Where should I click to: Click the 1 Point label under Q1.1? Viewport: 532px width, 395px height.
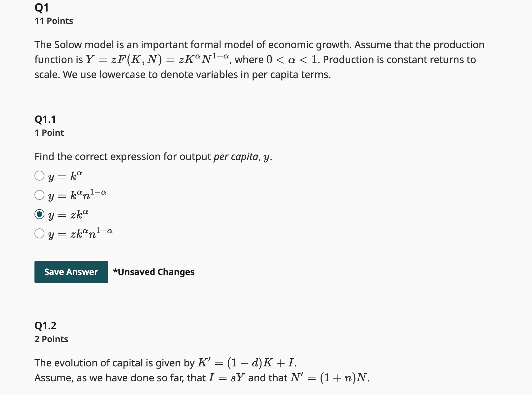click(x=49, y=132)
